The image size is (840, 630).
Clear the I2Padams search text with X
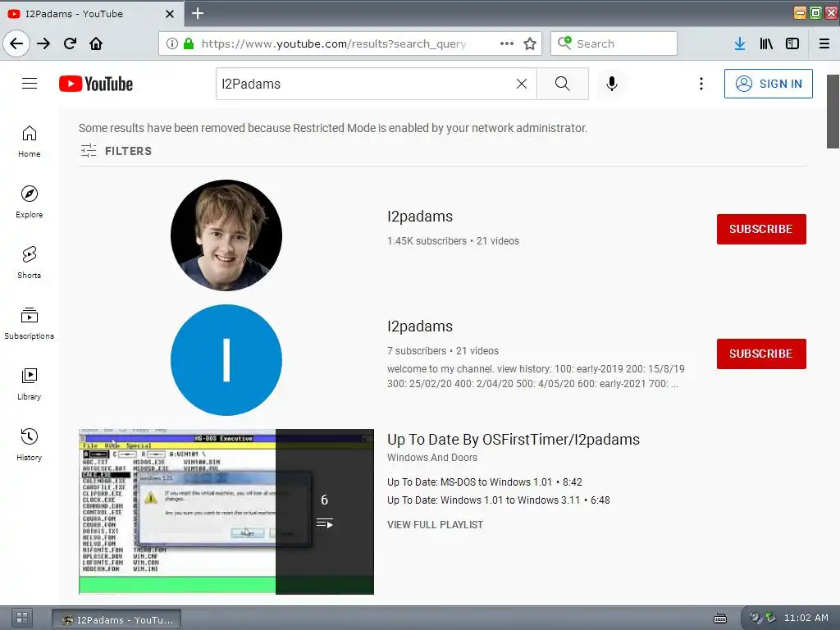click(521, 84)
